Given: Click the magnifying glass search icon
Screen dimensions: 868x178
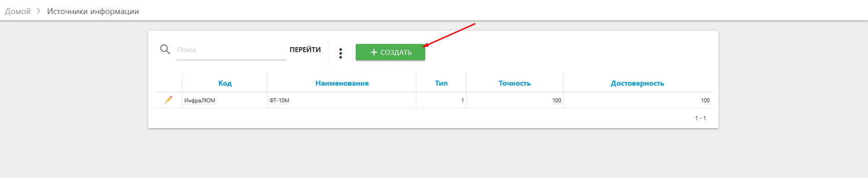Looking at the screenshot, I should pyautogui.click(x=165, y=49).
